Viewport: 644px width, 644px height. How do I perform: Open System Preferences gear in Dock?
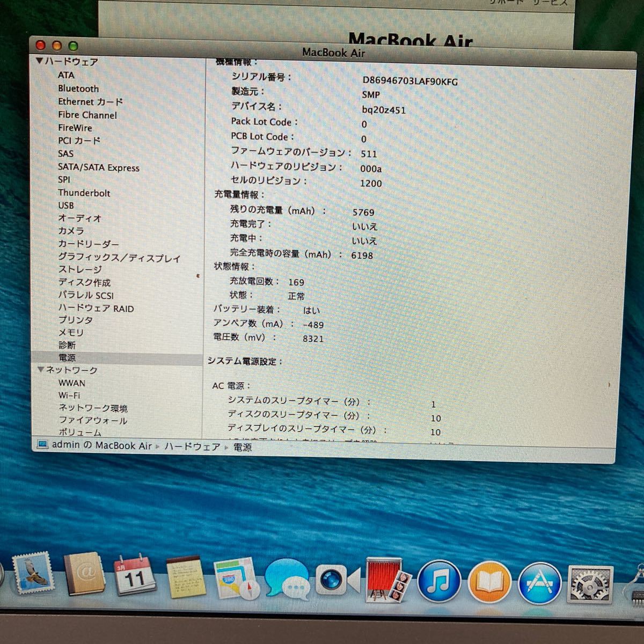click(x=590, y=584)
